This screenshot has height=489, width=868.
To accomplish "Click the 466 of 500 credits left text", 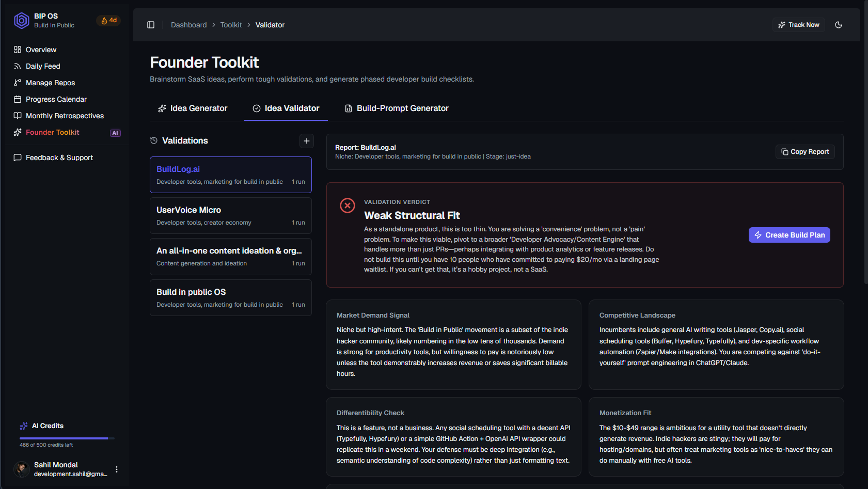I will point(46,445).
